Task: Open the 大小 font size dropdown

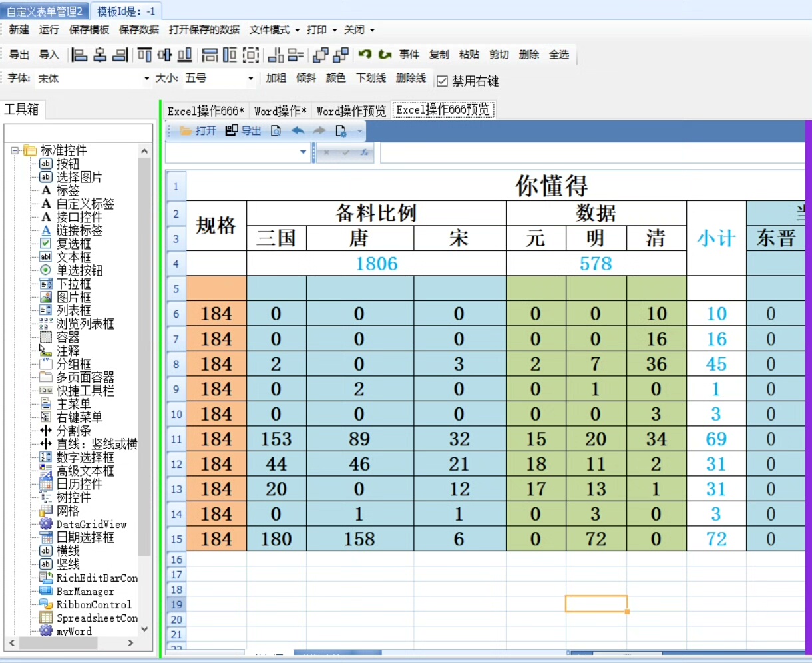Action: (x=250, y=79)
